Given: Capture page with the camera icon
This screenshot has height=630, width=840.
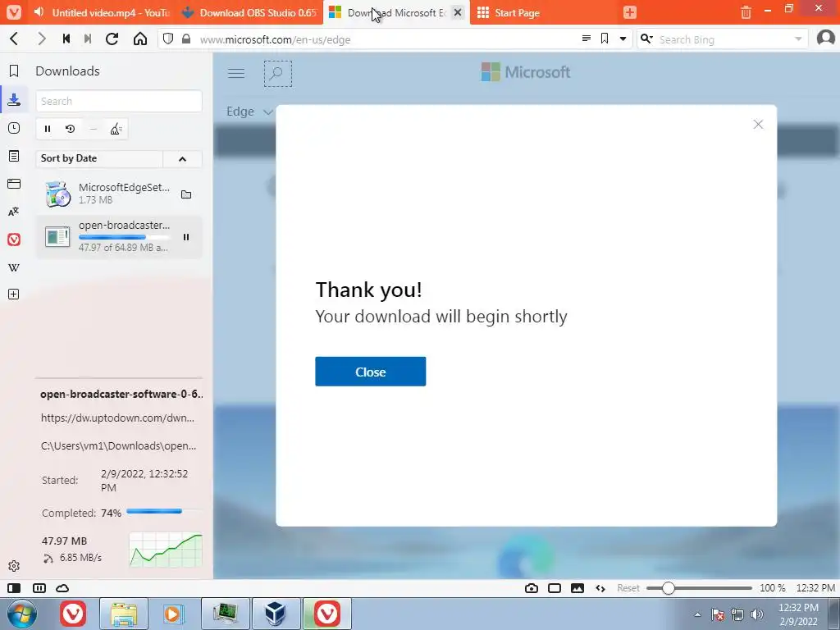Looking at the screenshot, I should click(x=532, y=588).
